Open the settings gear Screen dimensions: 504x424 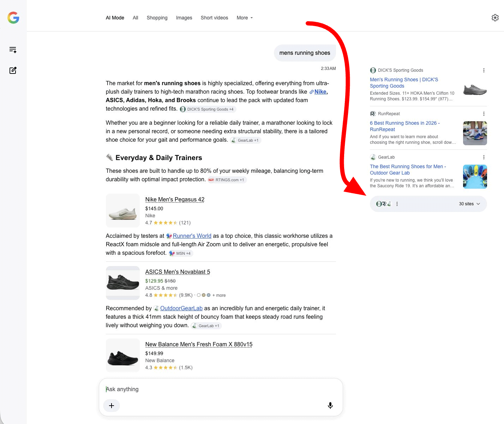pos(495,18)
